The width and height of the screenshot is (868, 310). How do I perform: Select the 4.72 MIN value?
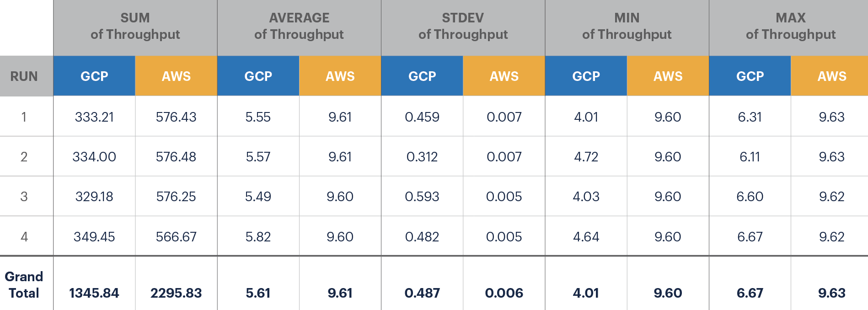[x=586, y=157]
